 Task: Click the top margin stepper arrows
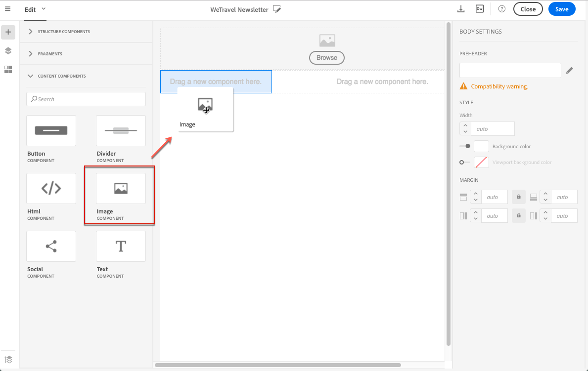click(476, 197)
